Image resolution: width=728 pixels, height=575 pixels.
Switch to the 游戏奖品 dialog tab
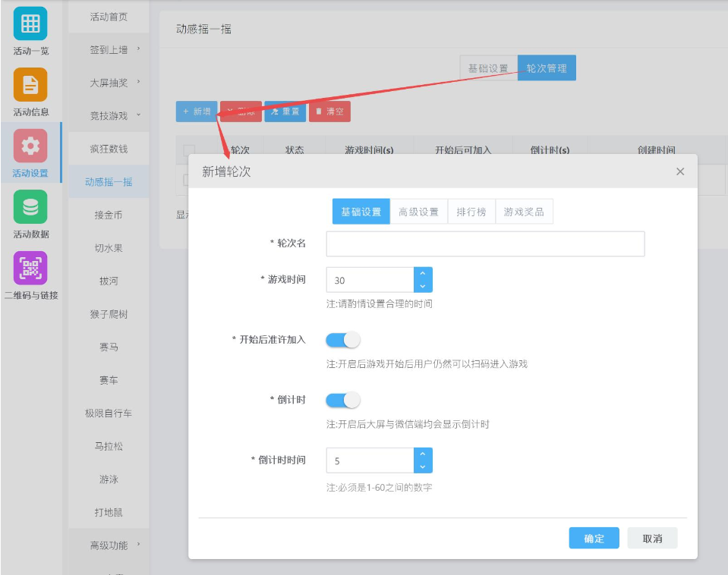coord(525,212)
